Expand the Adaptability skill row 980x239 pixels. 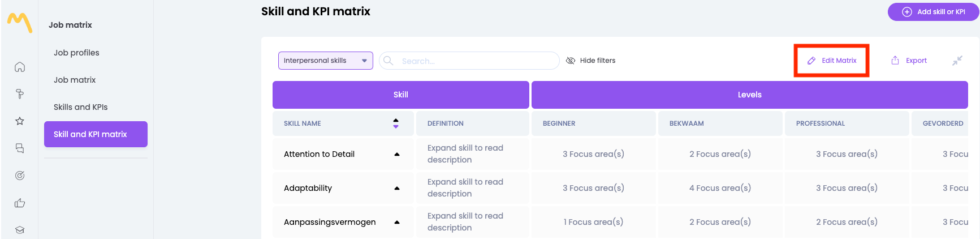(x=397, y=188)
